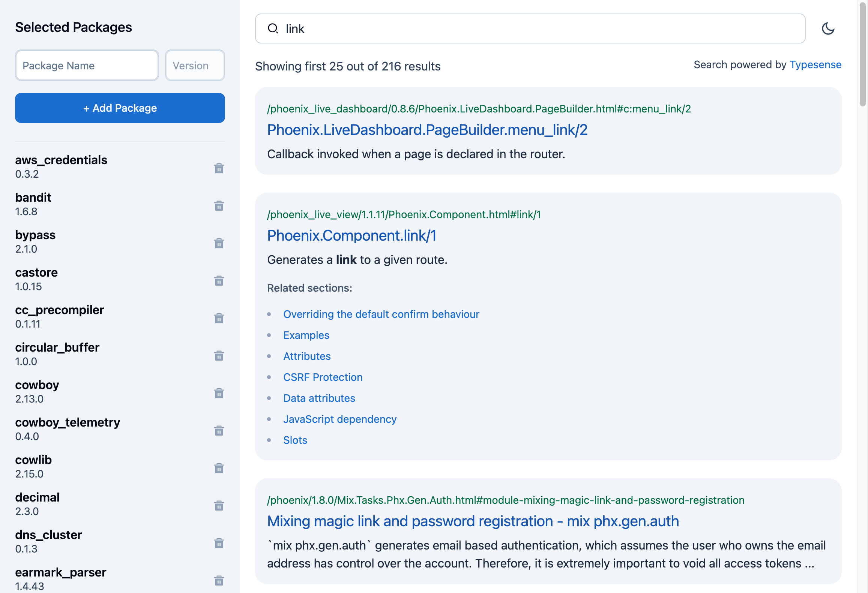Delete cc_precompiler package trash icon
This screenshot has height=593, width=868.
click(219, 318)
